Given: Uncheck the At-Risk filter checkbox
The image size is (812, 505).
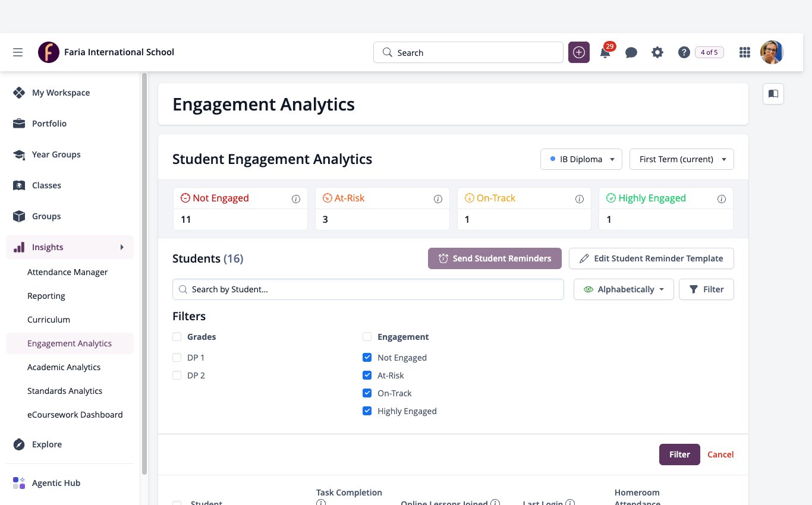Looking at the screenshot, I should (367, 375).
